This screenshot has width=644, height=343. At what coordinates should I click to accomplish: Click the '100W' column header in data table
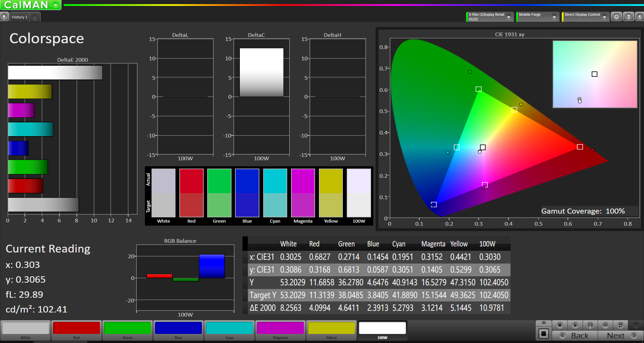(487, 244)
